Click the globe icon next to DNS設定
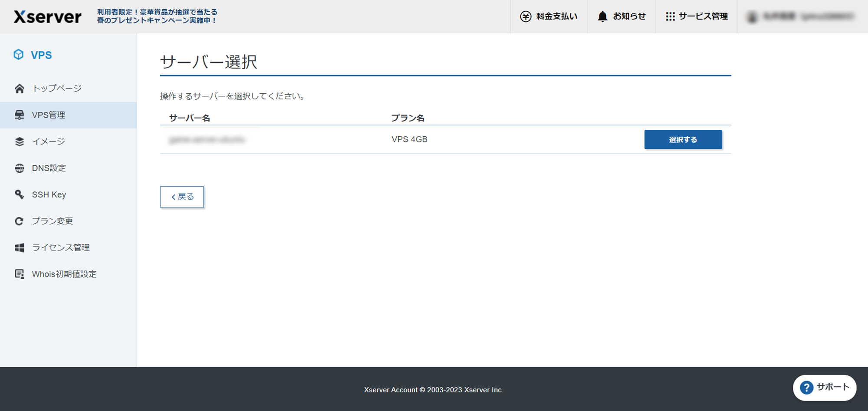This screenshot has height=411, width=868. pyautogui.click(x=19, y=168)
